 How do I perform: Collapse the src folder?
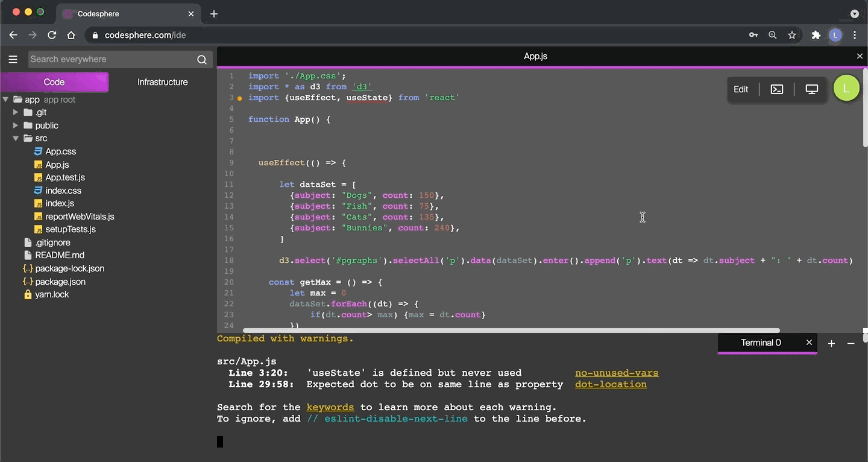coord(15,138)
